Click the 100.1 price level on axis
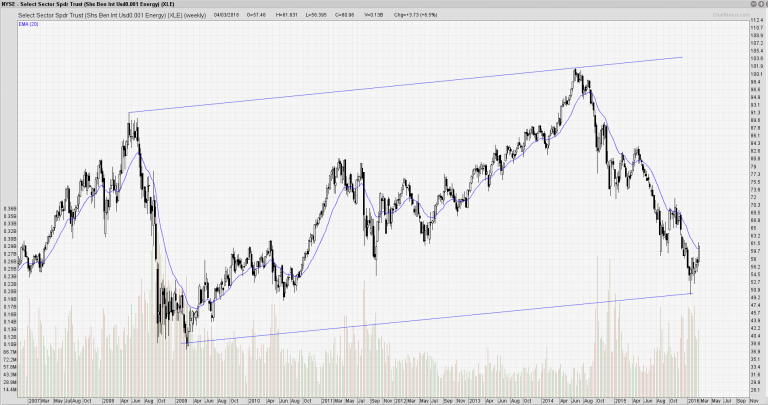This screenshot has height=405, width=768. click(757, 74)
